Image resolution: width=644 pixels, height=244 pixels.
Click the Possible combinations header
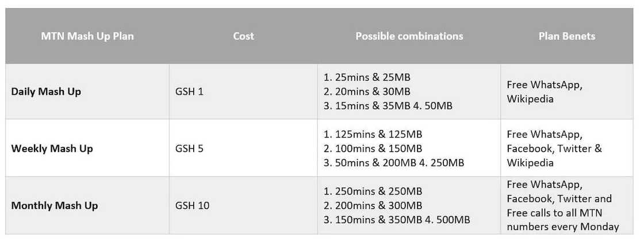tap(409, 36)
